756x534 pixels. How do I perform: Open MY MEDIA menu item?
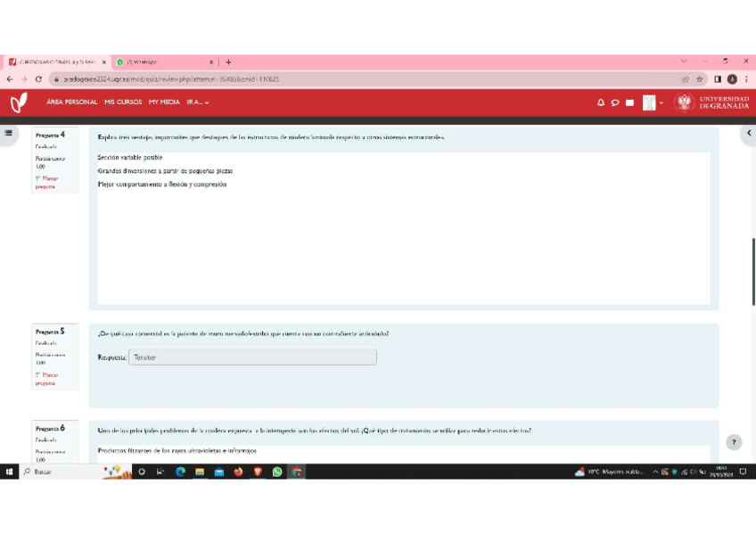(164, 103)
